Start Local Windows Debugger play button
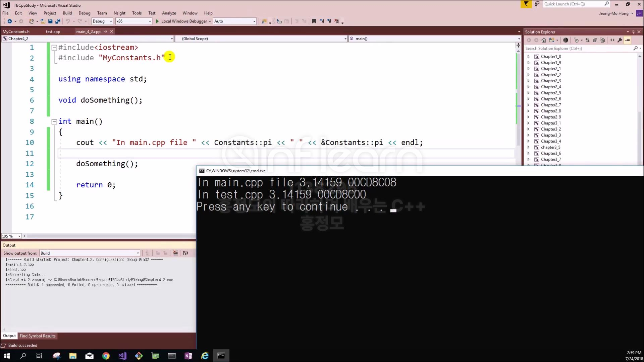 157,21
